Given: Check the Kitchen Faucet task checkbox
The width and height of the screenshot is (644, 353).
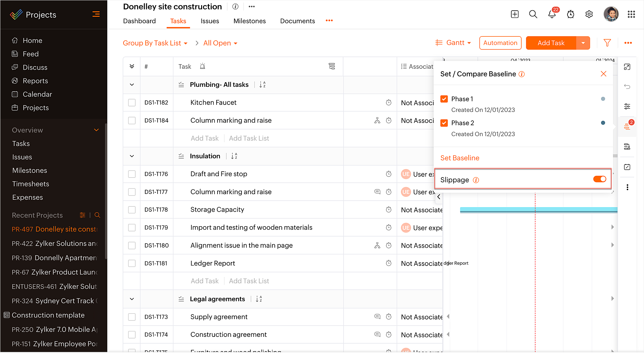Looking at the screenshot, I should 132,103.
